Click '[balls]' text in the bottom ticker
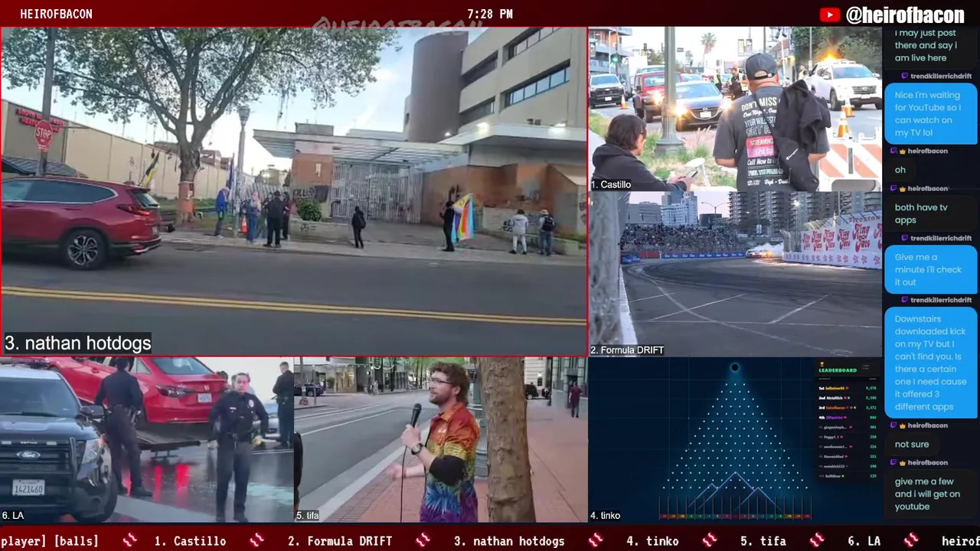Viewport: 980px width, 551px height. click(76, 541)
